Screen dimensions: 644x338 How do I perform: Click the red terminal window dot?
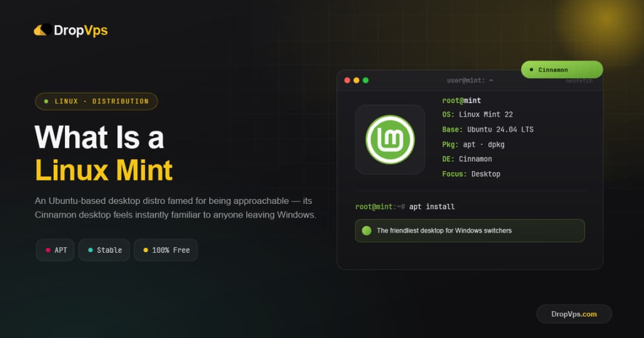347,80
